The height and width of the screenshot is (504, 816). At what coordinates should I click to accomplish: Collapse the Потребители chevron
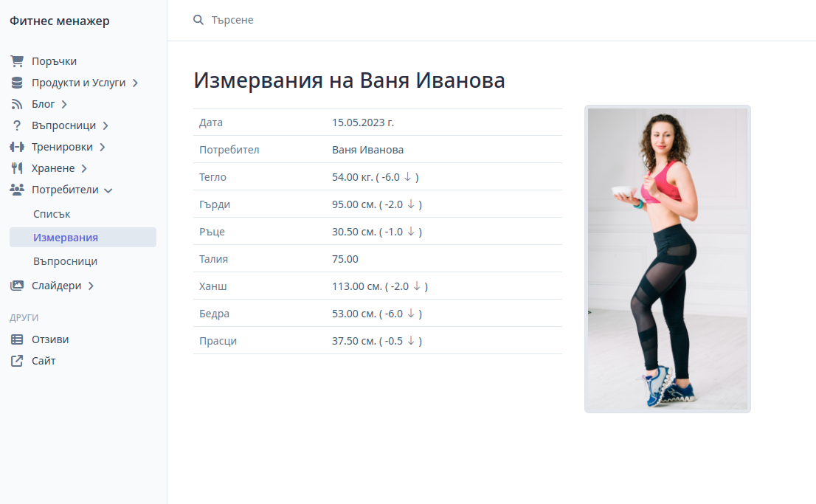tap(108, 190)
